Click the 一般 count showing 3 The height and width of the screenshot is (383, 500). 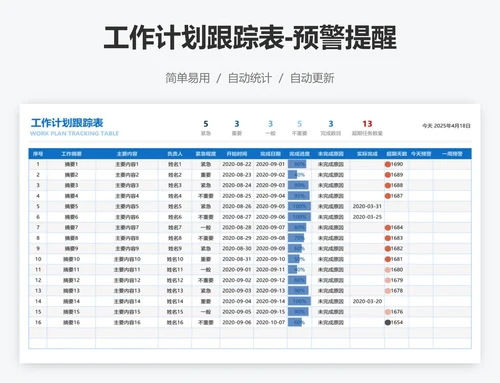pos(270,124)
